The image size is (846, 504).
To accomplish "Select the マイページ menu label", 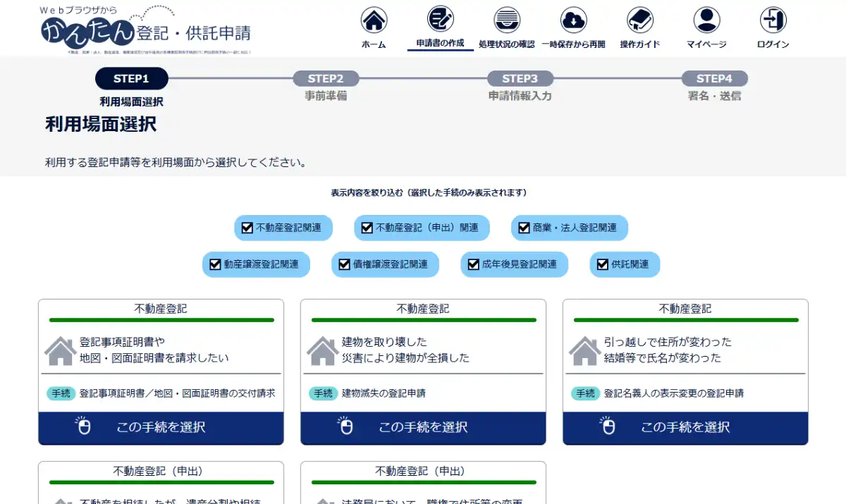I will point(706,44).
